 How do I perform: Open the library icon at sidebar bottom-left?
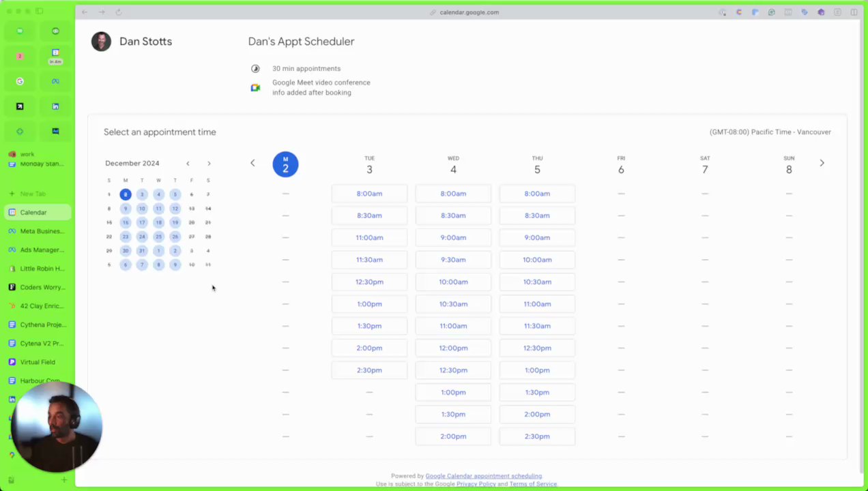coord(11,480)
